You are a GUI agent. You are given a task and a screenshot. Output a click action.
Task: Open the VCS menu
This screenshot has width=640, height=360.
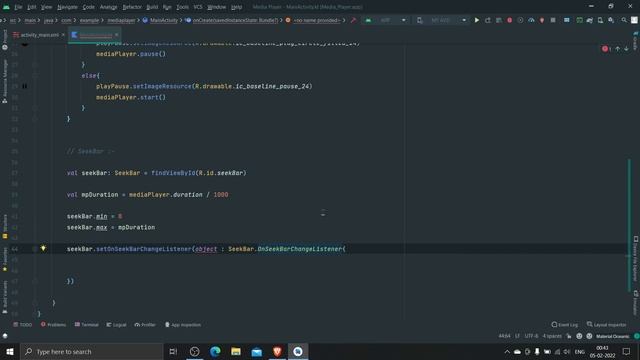(198, 7)
